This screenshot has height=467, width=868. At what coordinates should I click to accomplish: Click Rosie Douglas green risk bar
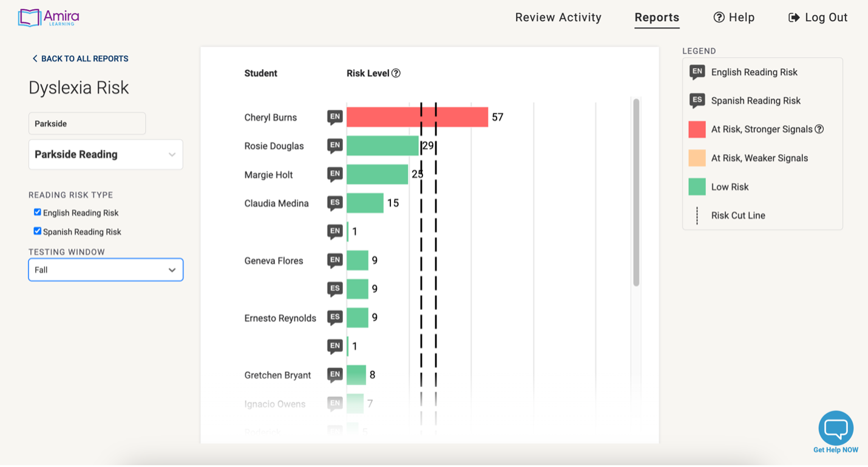click(382, 146)
